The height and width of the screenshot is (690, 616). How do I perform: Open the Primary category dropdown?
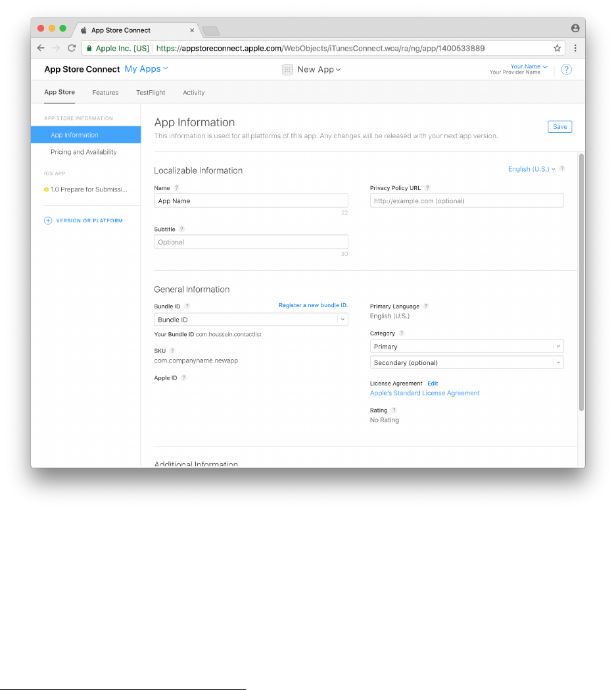point(467,347)
